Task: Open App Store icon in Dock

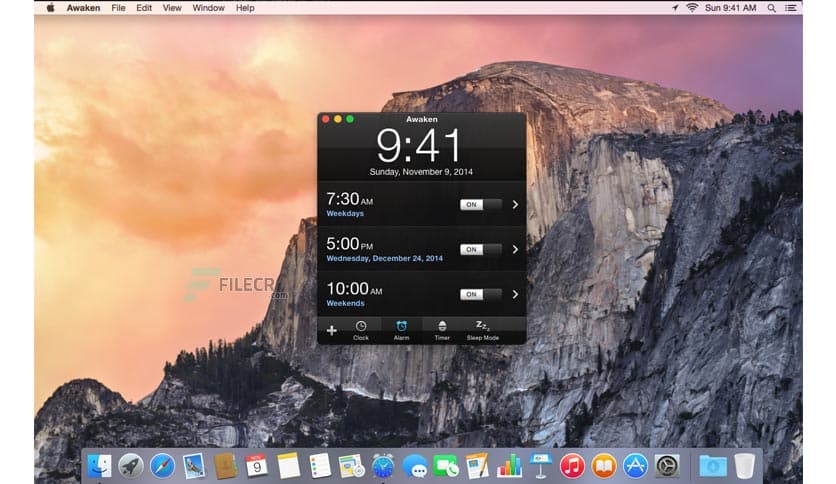Action: coord(635,466)
